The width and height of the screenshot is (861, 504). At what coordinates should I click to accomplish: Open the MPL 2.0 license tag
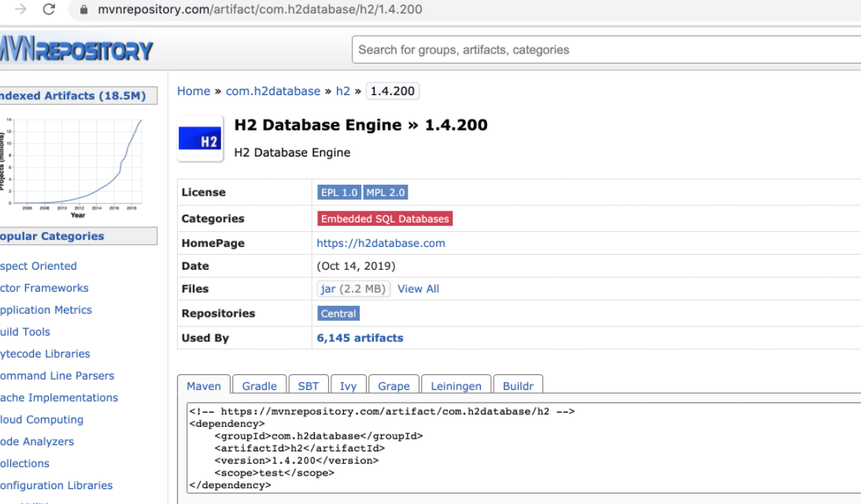(386, 193)
